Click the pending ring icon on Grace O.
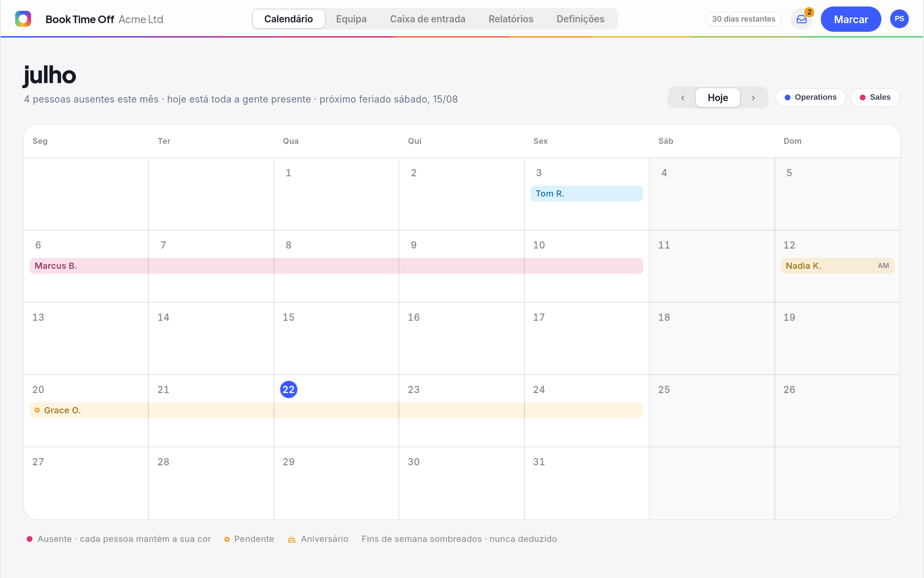Viewport: 924px width, 578px height. coord(37,410)
